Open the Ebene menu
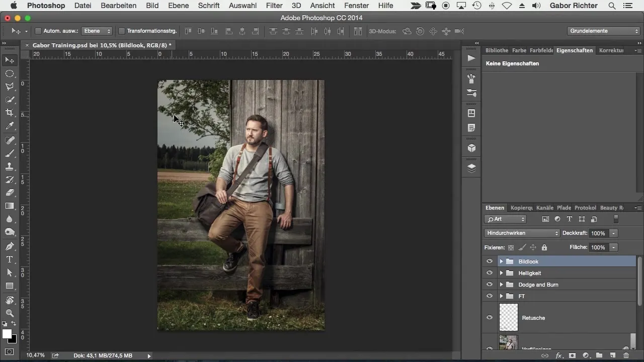Viewport: 644px width, 362px height. point(179,6)
